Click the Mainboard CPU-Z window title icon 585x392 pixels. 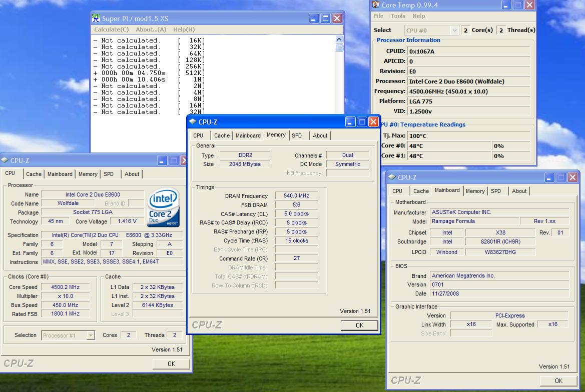pos(392,177)
